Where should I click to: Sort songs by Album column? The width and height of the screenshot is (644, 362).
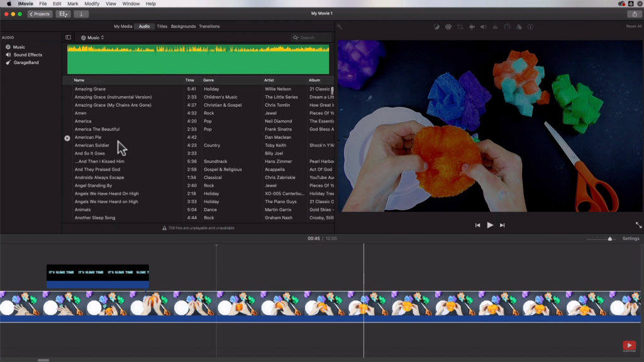pyautogui.click(x=314, y=80)
